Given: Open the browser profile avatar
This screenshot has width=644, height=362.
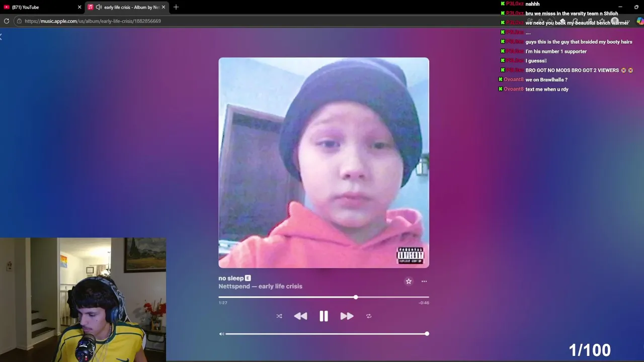Looking at the screenshot, I should tap(615, 21).
